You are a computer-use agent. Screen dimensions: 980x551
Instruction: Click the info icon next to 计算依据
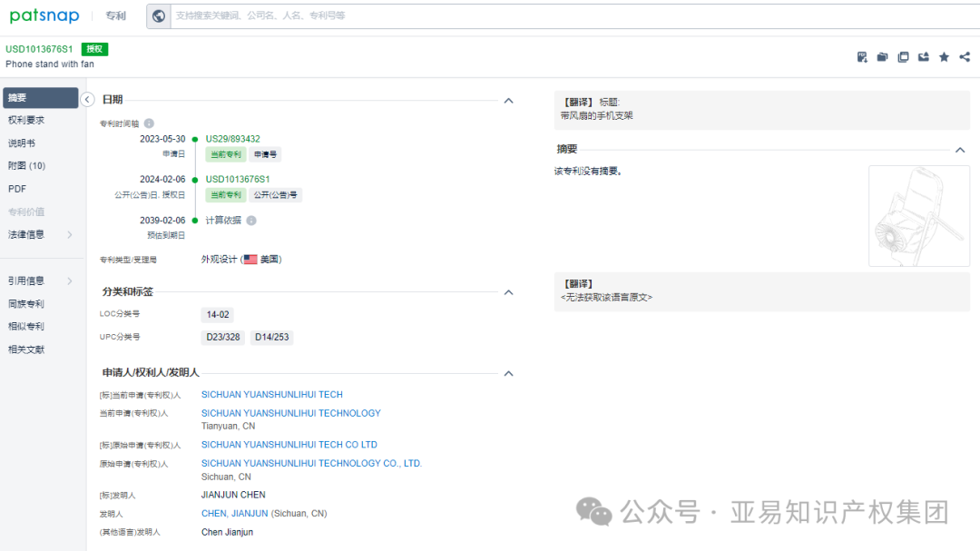click(251, 221)
